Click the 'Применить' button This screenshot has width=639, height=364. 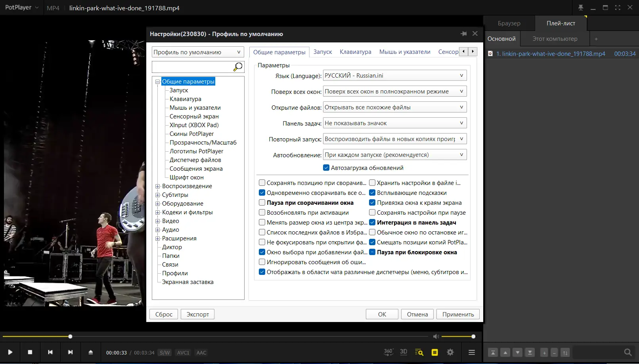458,314
